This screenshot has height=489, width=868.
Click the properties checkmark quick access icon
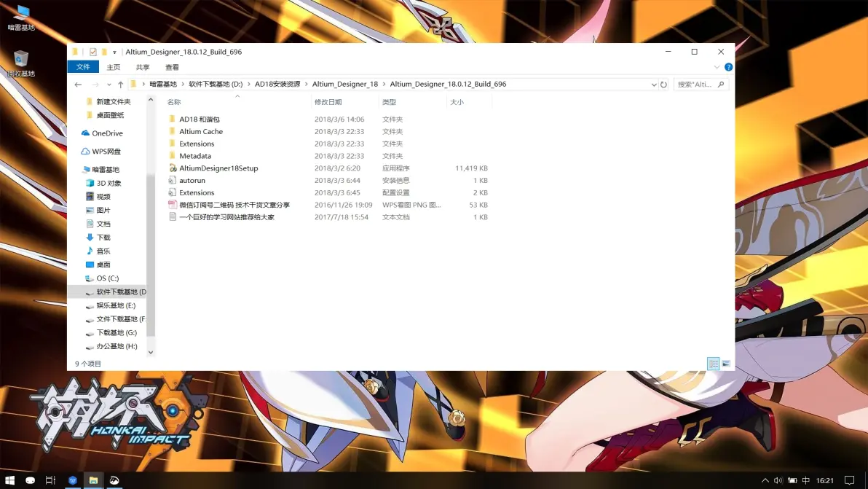coord(93,52)
